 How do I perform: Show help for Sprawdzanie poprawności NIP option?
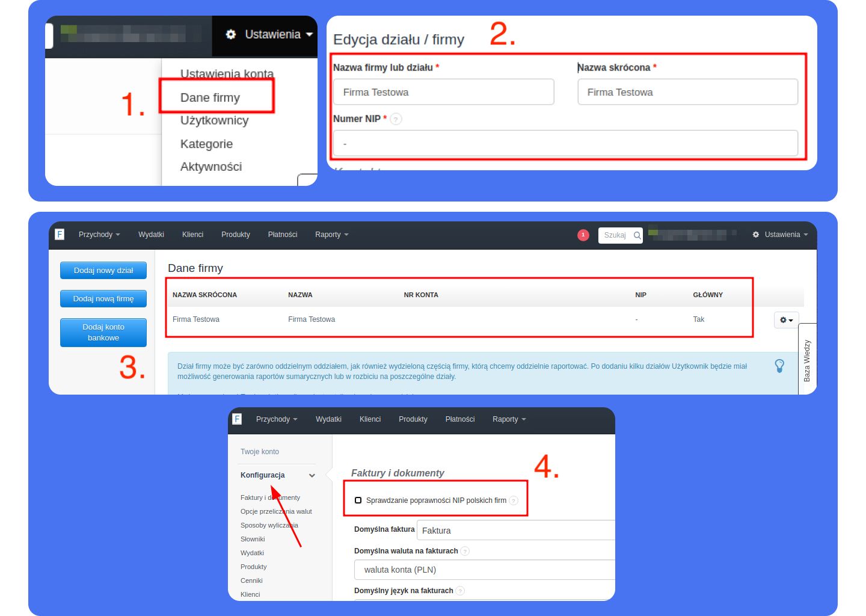[514, 500]
